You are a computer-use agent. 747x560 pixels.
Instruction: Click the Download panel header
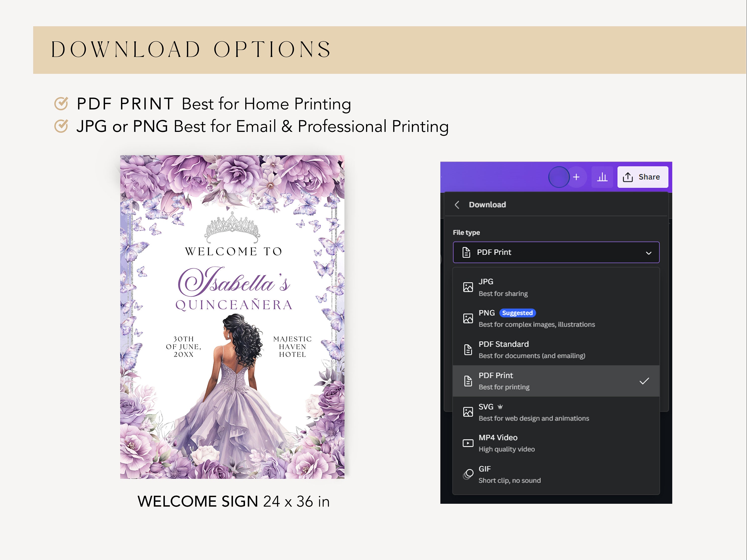(x=487, y=205)
